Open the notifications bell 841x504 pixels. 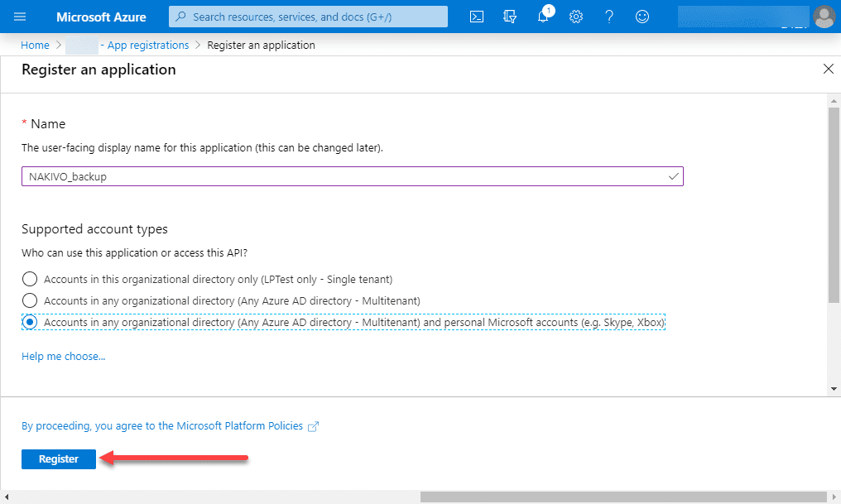pos(543,17)
